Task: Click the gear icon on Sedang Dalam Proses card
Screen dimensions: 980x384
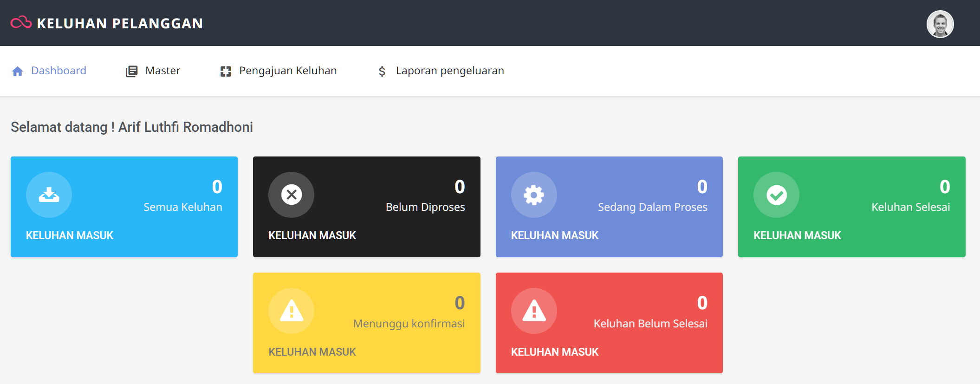Action: [534, 195]
